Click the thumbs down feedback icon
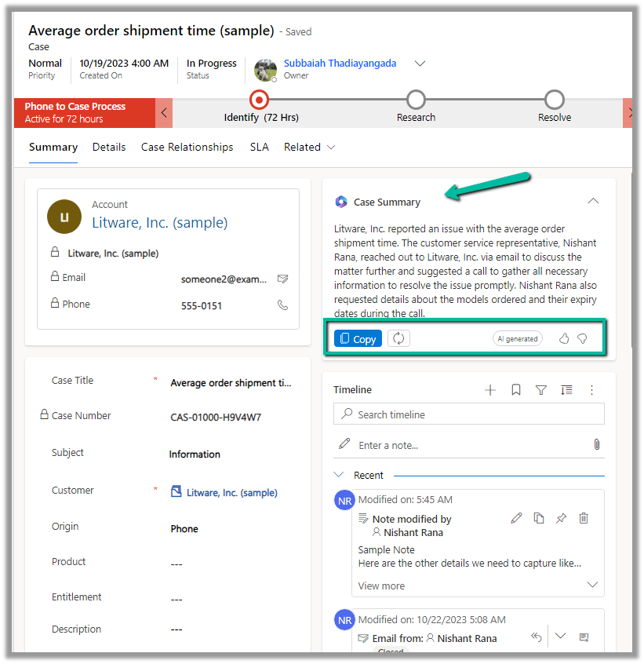644x664 pixels. [x=582, y=338]
